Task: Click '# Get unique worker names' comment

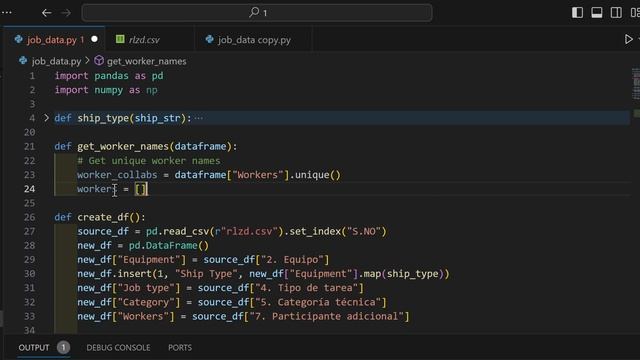Action: (x=149, y=160)
